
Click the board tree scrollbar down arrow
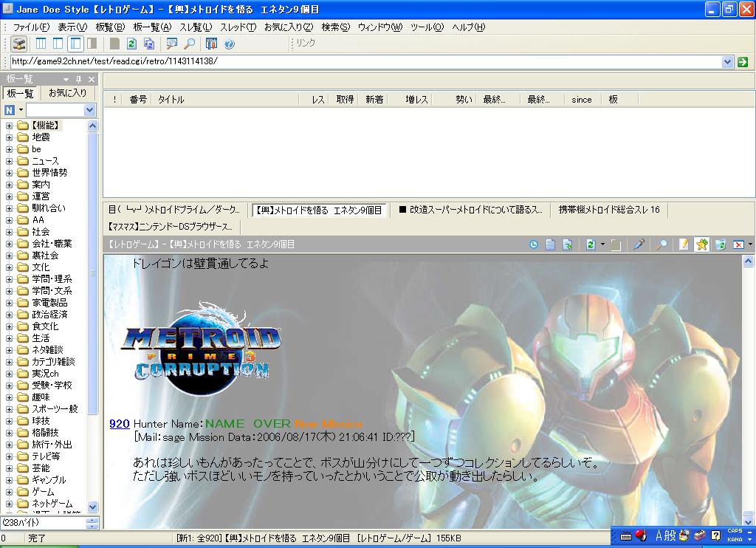[x=92, y=507]
